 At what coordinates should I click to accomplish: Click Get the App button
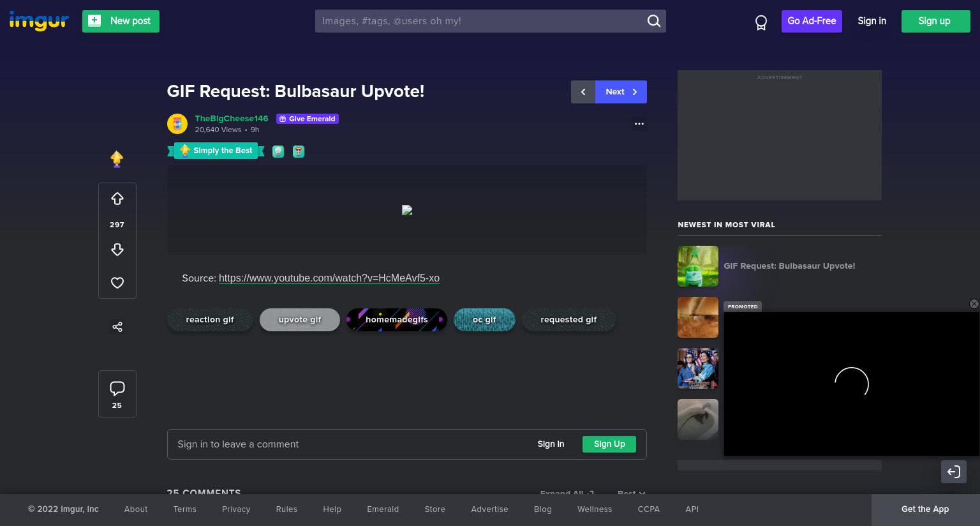pyautogui.click(x=925, y=509)
